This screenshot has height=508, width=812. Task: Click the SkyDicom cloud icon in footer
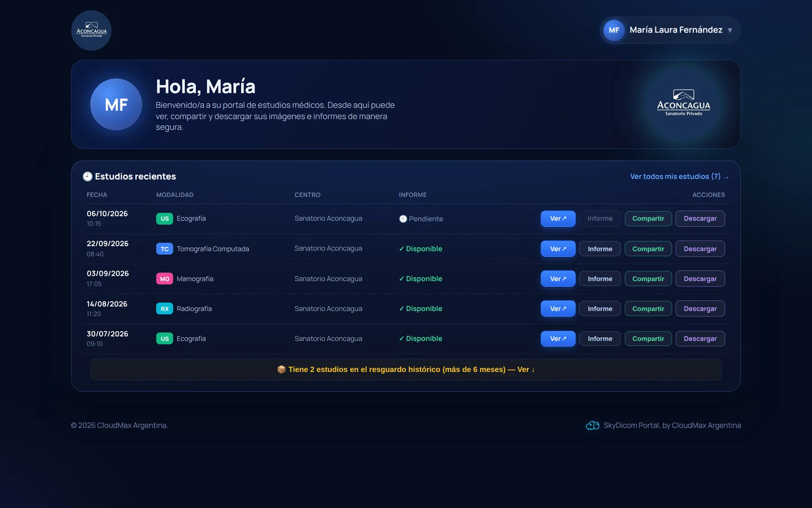pyautogui.click(x=592, y=425)
